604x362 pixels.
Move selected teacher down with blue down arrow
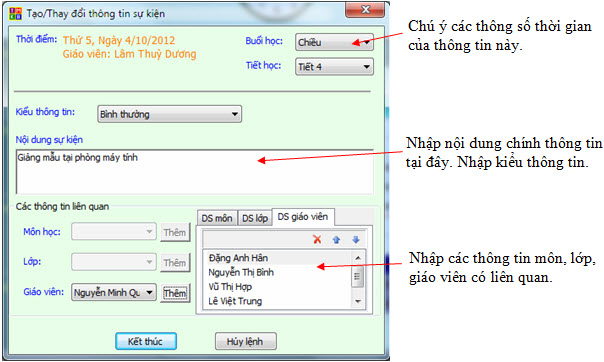356,240
